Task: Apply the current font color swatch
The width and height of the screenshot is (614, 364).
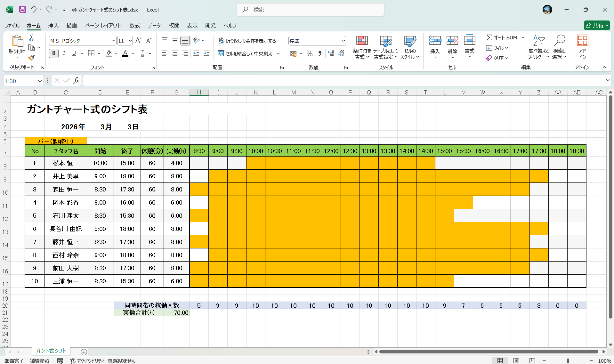Action: point(125,54)
